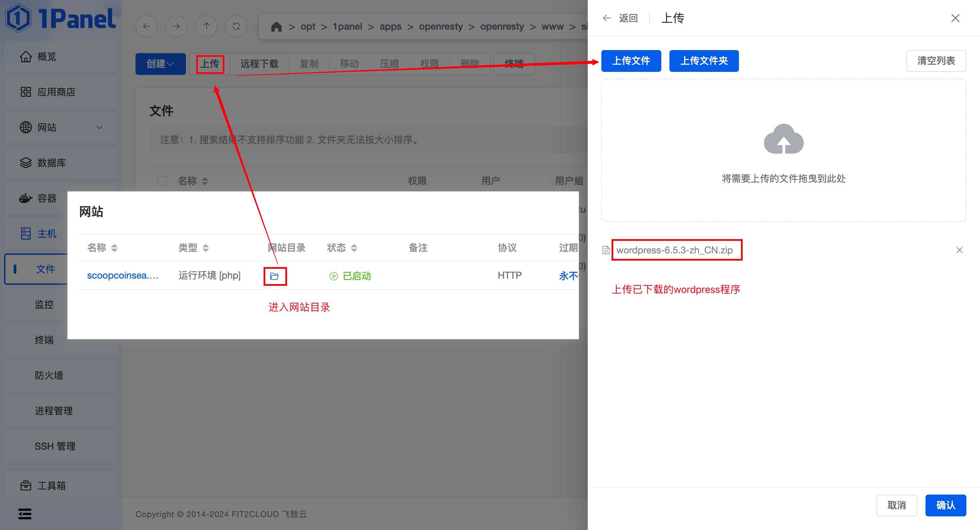
Task: Go to parent directory up arrow
Action: coord(206,26)
